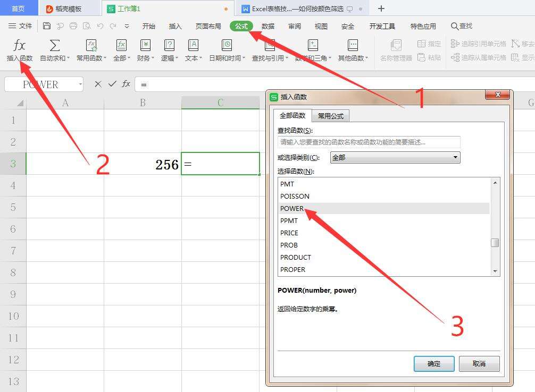This screenshot has height=392, width=535.
Task: Click the Print icon in quick toolbar
Action: tap(73, 26)
